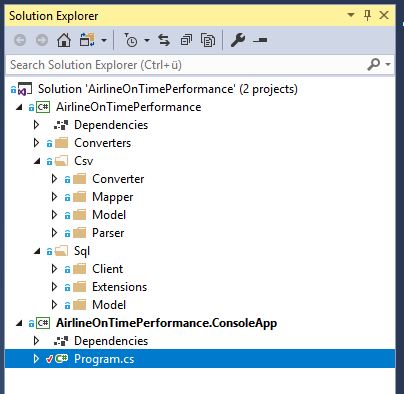Toggle Preview Selected Items icon
Screen dimensions: 404x394
click(x=260, y=40)
